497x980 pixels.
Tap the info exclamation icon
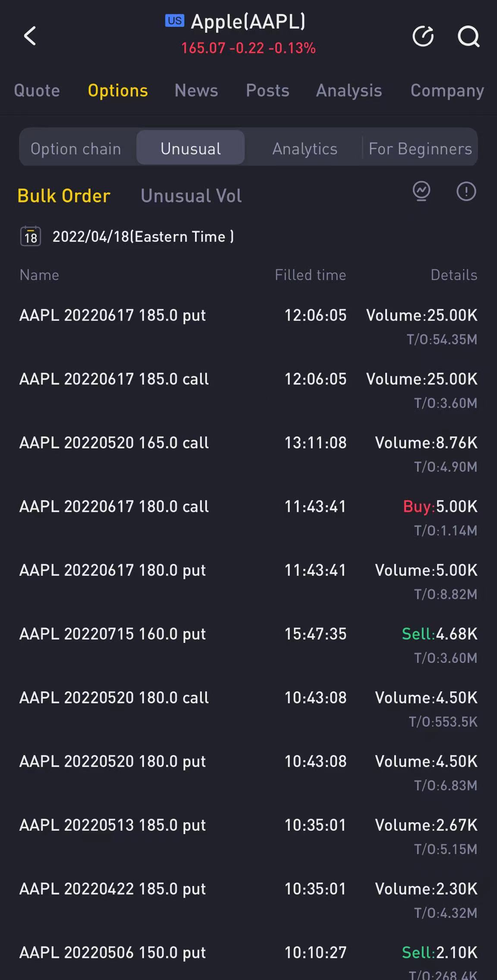pos(466,191)
